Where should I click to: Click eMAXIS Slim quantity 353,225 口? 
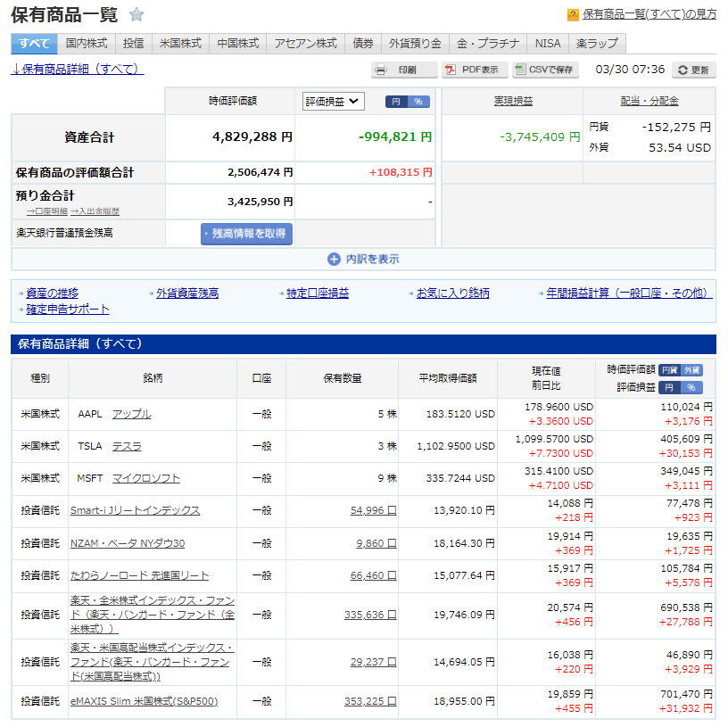tap(369, 701)
